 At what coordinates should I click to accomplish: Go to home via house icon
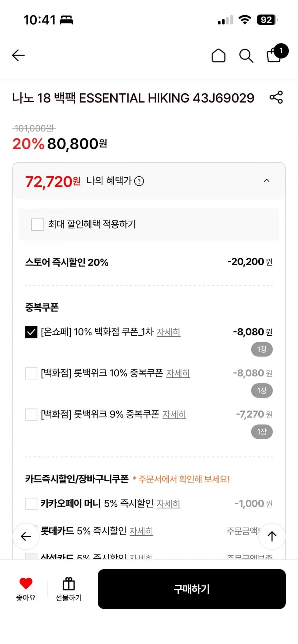218,56
